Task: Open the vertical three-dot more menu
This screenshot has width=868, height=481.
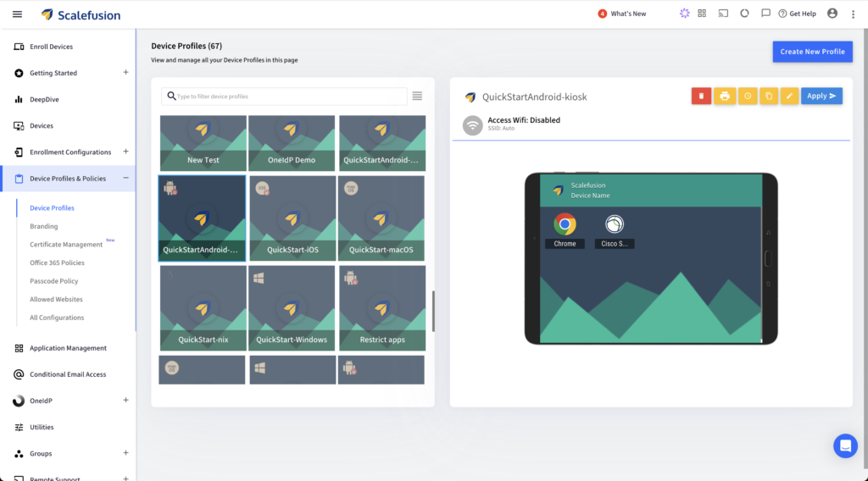Action: click(853, 14)
